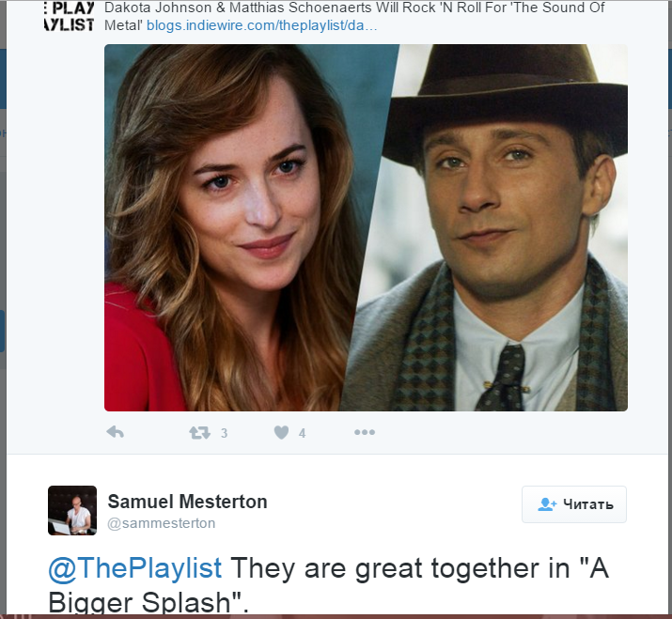672x619 pixels.
Task: Like the tweet with the heart icon
Action: pyautogui.click(x=281, y=432)
